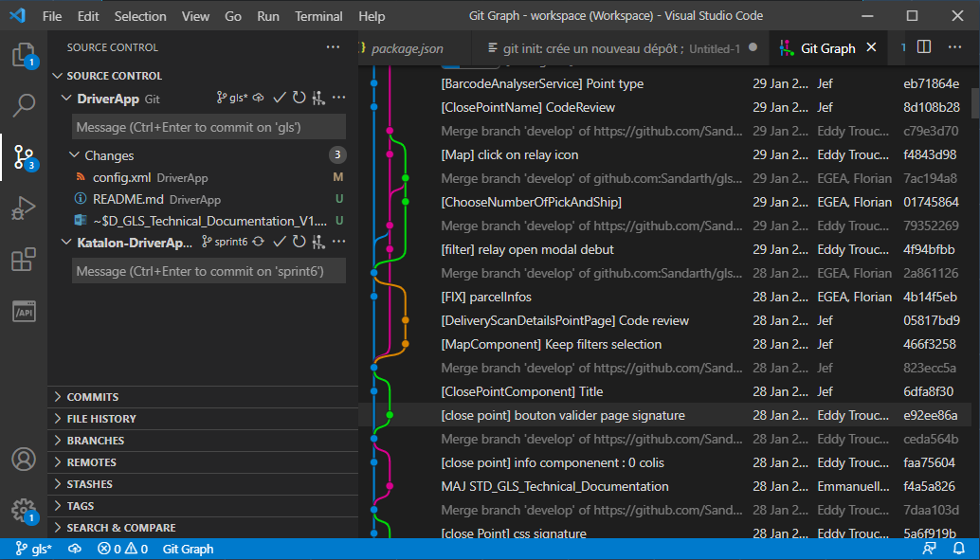The image size is (980, 560).
Task: Collapse the DriverApp repository
Action: 66,99
